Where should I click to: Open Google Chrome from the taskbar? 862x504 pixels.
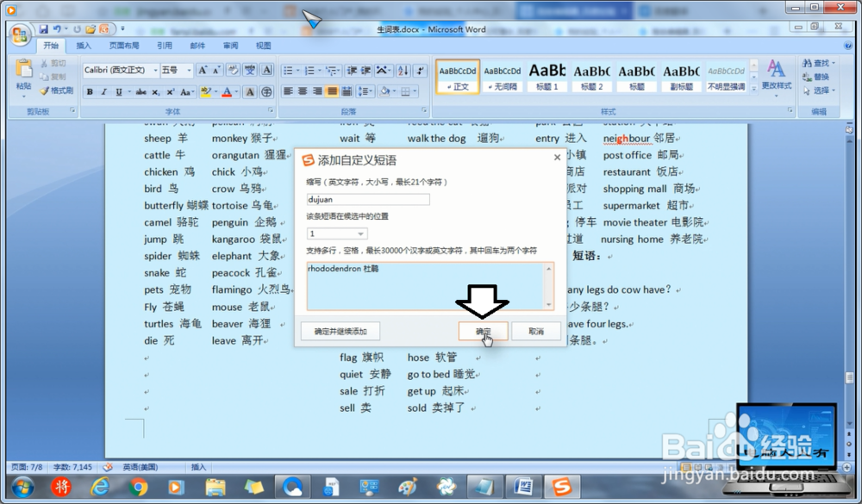[x=138, y=487]
